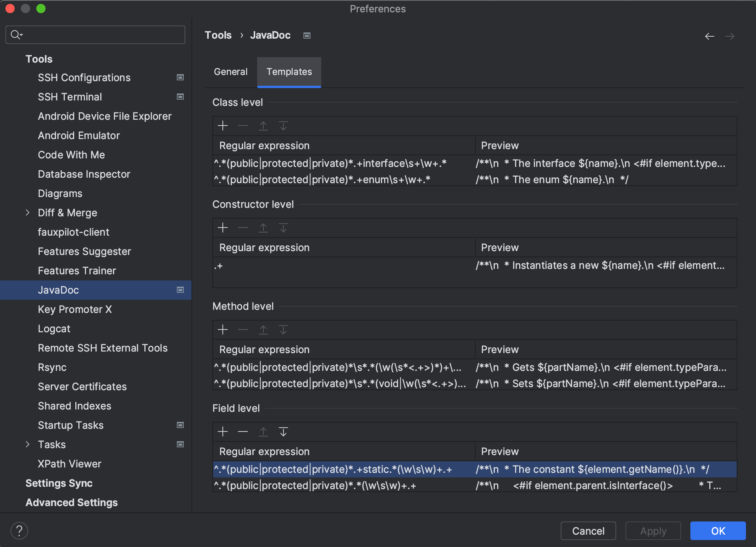Expand the Diff & Merge tree node
756x547 pixels.
point(27,212)
